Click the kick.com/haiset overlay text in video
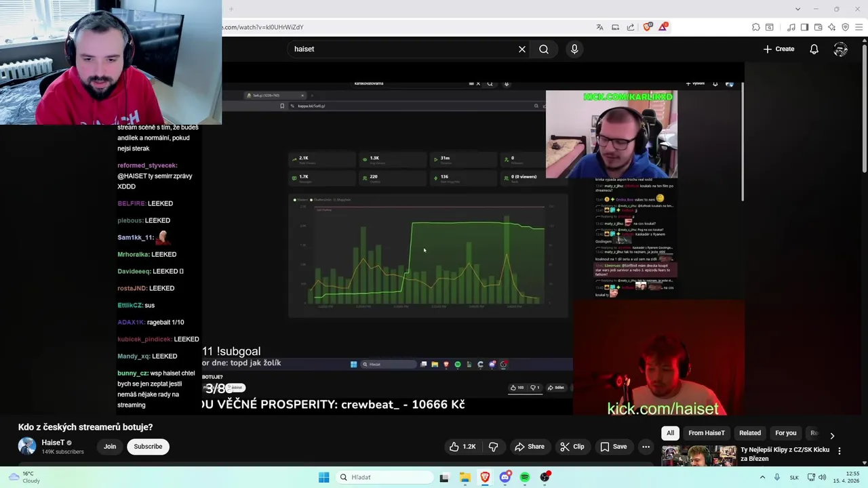Screen dimensions: 868x488 click(x=663, y=409)
